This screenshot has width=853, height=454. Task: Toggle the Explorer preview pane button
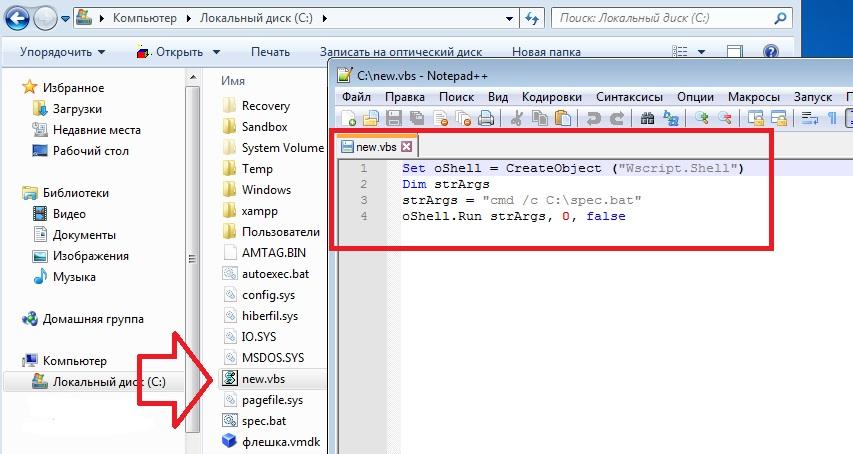735,52
